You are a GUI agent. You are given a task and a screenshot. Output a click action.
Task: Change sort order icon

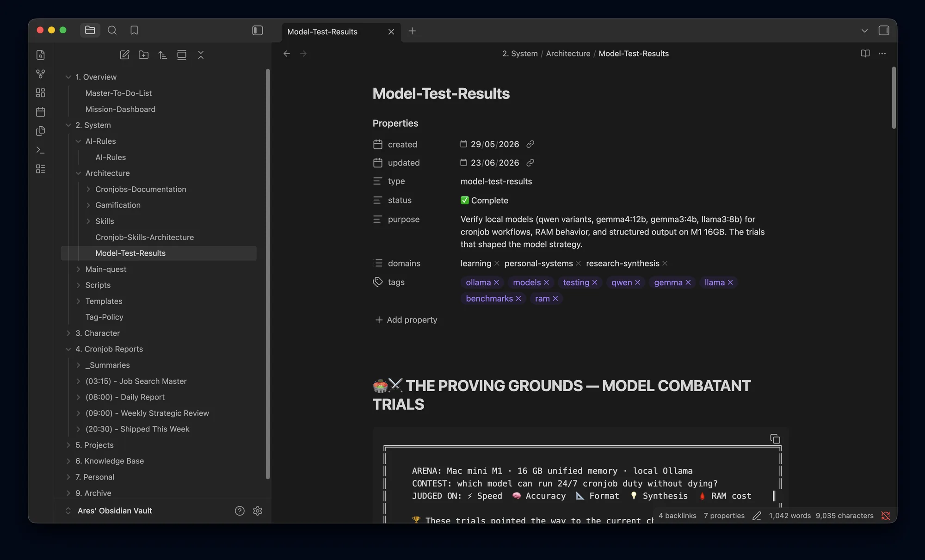(x=163, y=55)
